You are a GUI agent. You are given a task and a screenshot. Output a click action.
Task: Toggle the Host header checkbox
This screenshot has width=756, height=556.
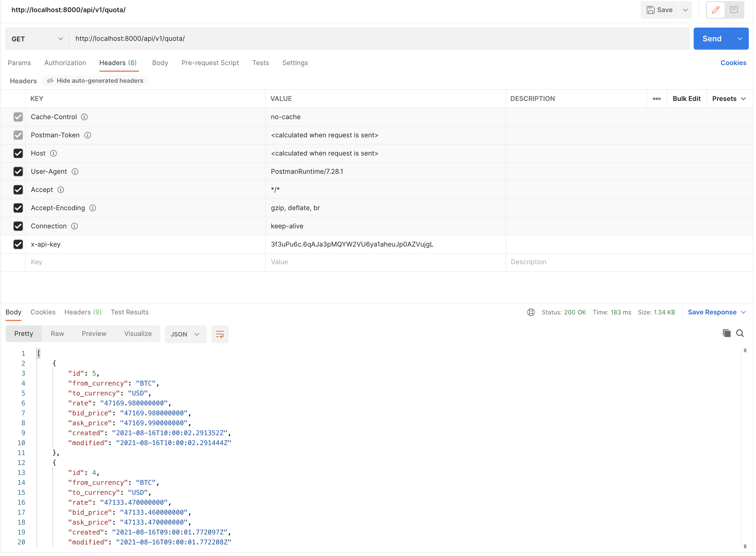click(x=18, y=153)
